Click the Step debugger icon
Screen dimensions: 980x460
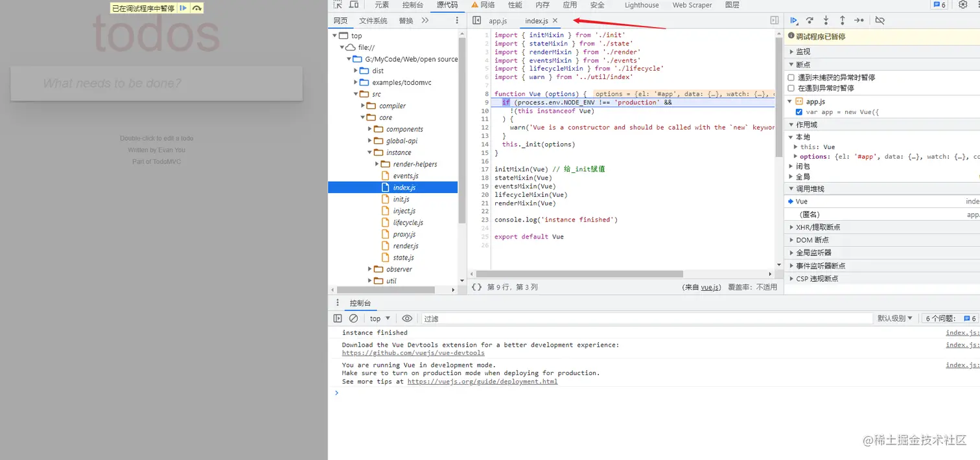(859, 20)
